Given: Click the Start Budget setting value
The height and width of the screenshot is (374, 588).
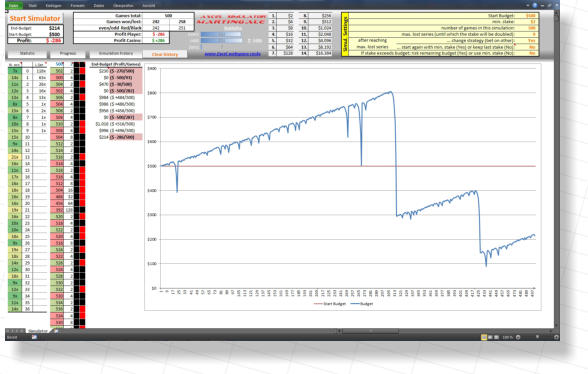Looking at the screenshot, I should (530, 16).
